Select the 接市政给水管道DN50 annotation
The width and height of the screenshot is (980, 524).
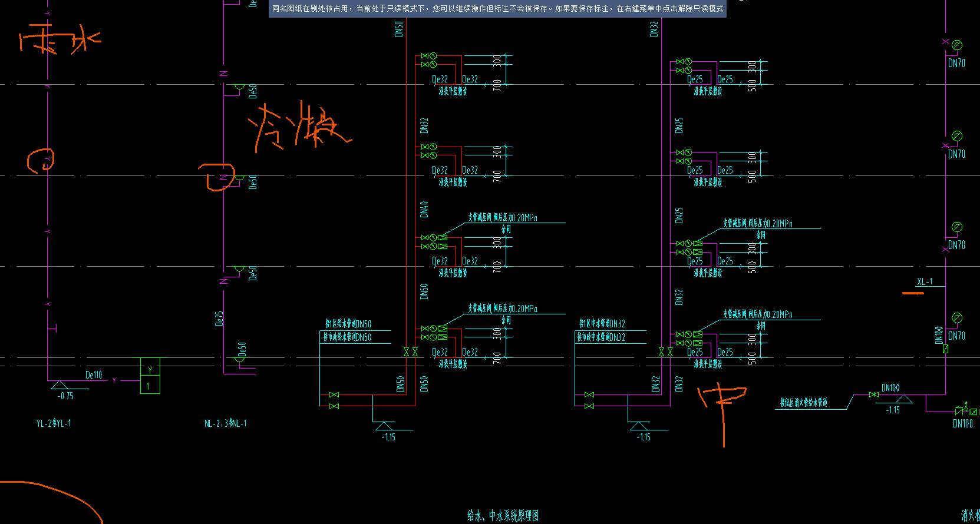(347, 337)
